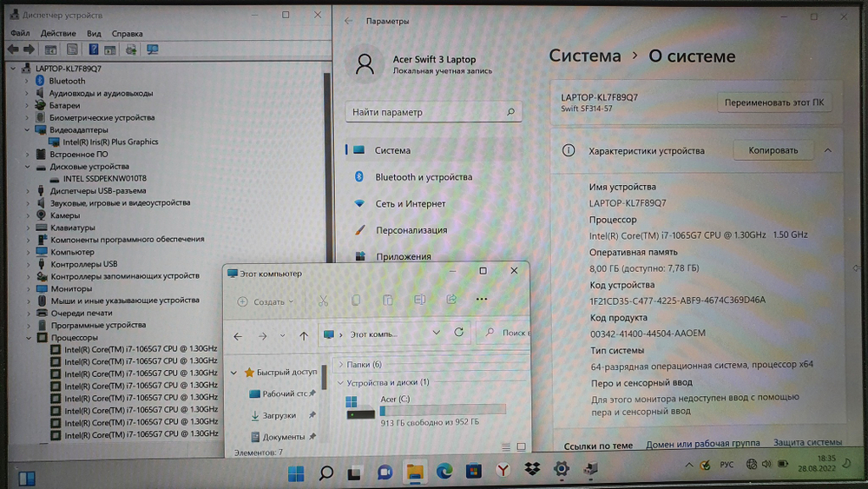Click the Help icon in Device Manager toolbar
868x489 pixels.
click(94, 50)
